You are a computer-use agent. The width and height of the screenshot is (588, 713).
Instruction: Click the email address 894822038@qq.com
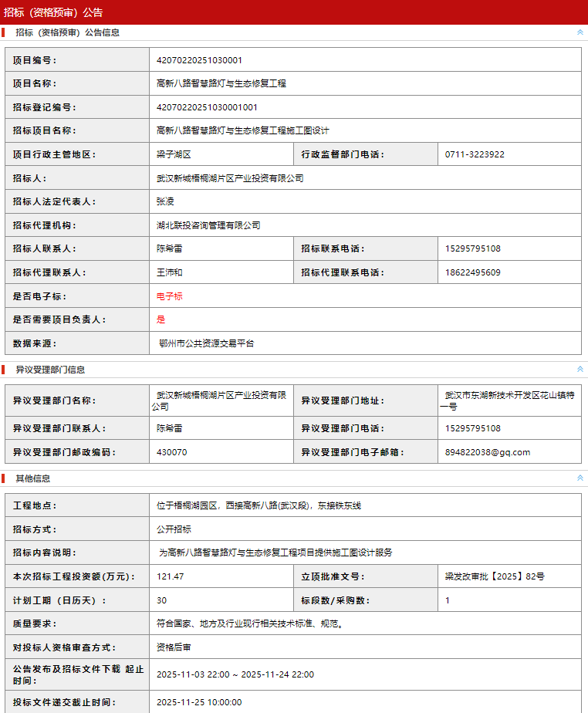coord(488,452)
